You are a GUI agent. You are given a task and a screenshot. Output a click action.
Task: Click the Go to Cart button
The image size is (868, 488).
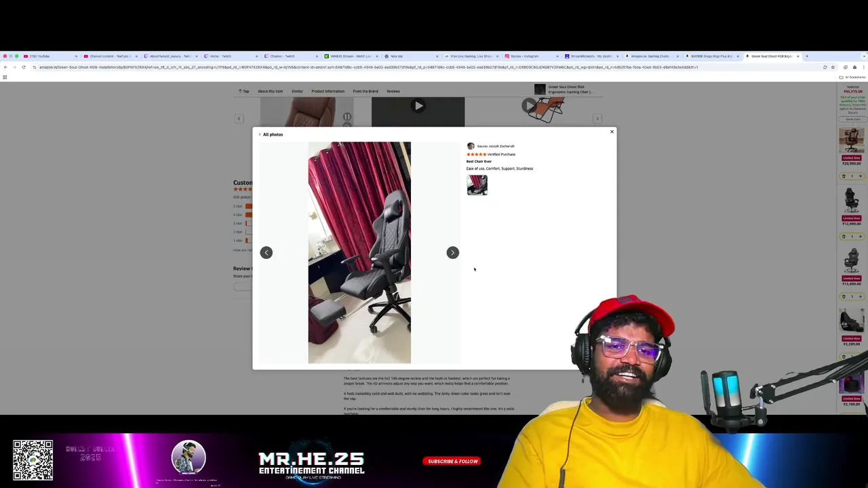852,119
